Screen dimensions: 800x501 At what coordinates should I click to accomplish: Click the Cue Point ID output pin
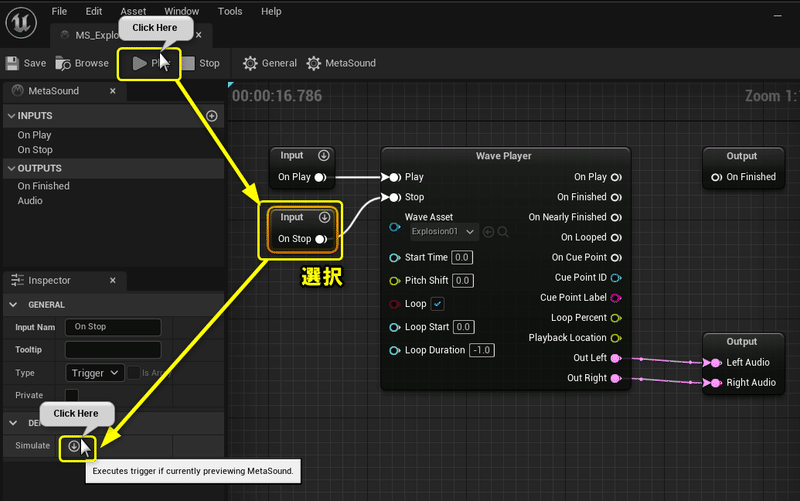coord(616,278)
